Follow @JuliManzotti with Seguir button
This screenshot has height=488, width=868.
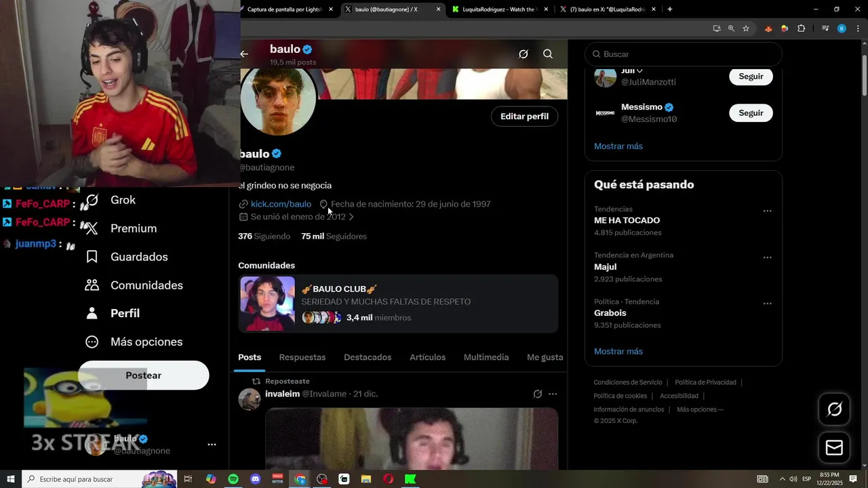[751, 77]
